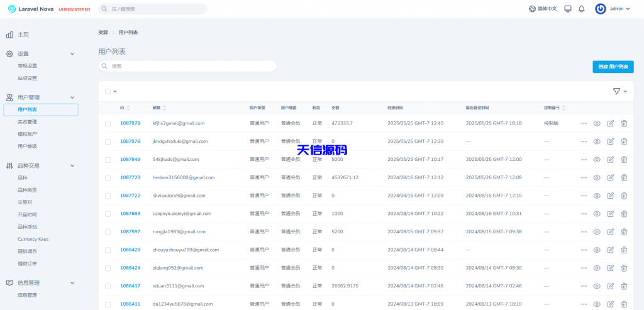Select the checkbox for user 1087978
The width and height of the screenshot is (644, 310).
pyautogui.click(x=108, y=141)
